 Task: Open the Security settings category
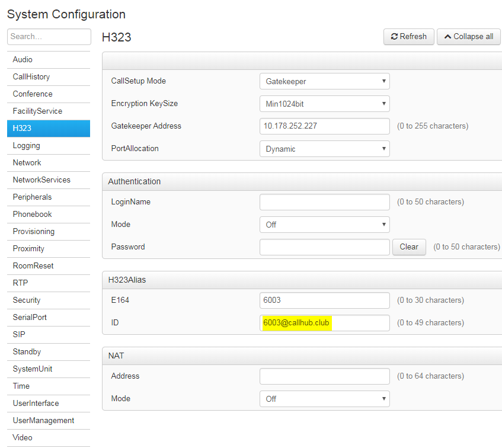49,300
